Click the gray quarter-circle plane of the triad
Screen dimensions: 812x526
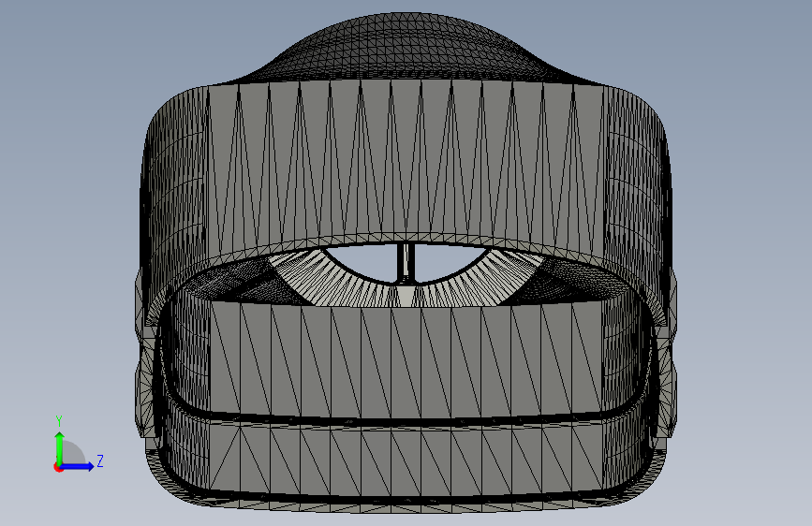click(73, 453)
